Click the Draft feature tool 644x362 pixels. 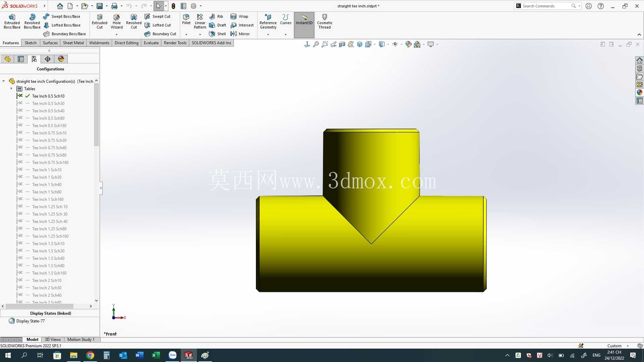[217, 25]
